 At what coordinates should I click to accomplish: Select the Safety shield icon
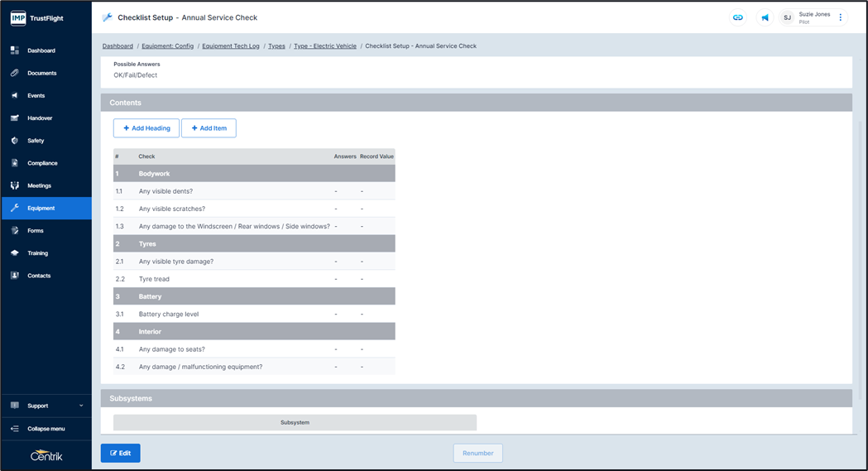click(15, 141)
